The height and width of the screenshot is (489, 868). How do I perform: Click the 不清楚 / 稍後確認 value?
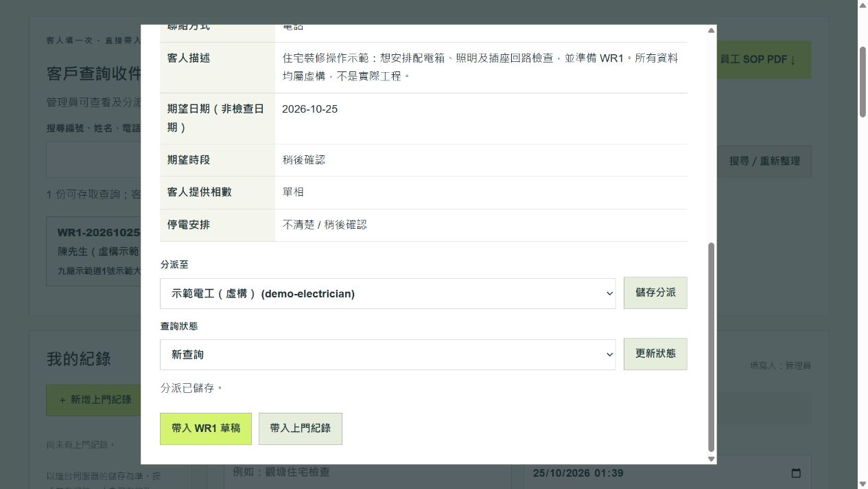click(x=325, y=225)
